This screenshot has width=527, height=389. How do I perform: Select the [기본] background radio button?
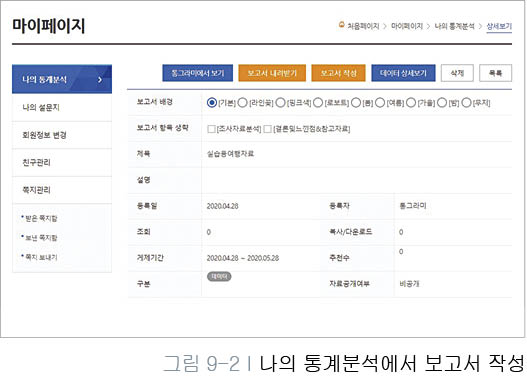coord(212,103)
